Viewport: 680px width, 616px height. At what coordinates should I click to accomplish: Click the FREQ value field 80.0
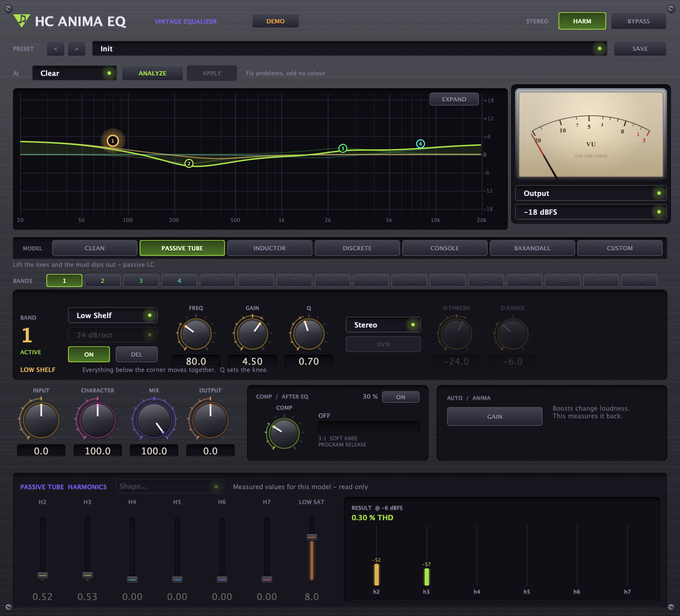pos(196,361)
